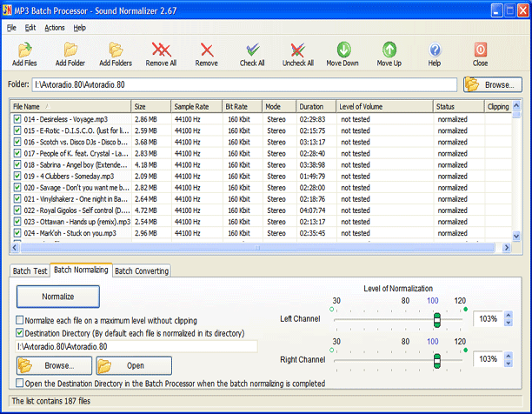Sort list by Level of Volume header
532x414 pixels.
(x=384, y=107)
